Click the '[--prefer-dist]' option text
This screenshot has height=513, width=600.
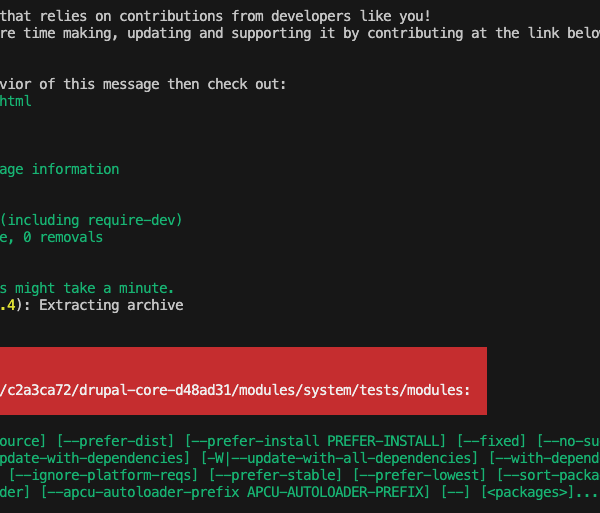click(x=115, y=441)
